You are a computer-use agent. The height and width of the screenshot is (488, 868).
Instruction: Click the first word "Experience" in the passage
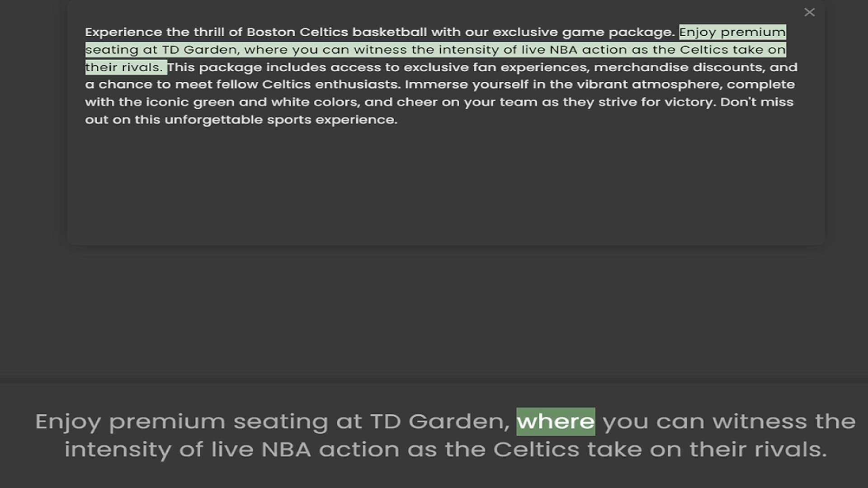point(123,33)
